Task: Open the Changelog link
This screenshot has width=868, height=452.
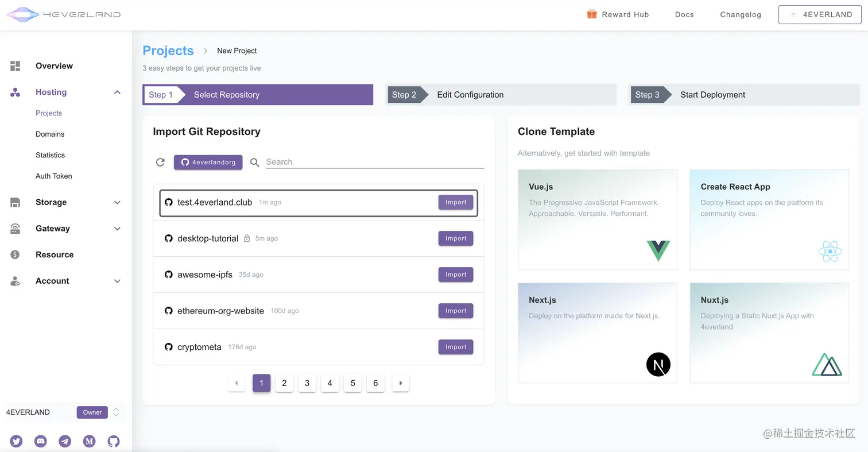Action: tap(741, 14)
